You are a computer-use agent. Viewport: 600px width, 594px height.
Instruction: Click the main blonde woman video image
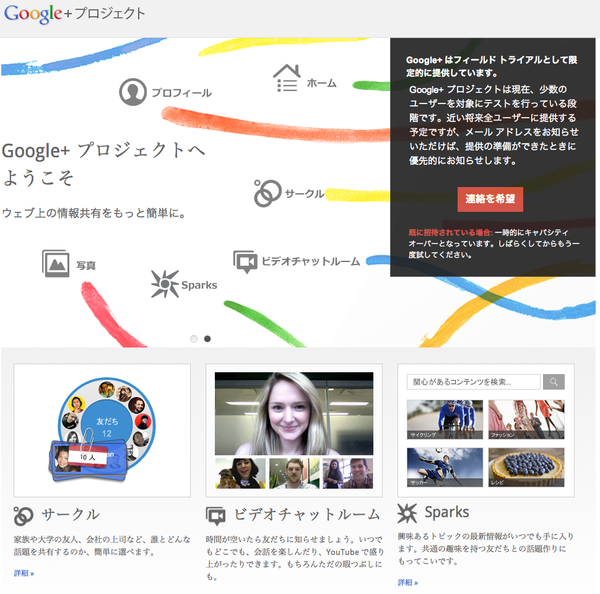pyautogui.click(x=294, y=413)
